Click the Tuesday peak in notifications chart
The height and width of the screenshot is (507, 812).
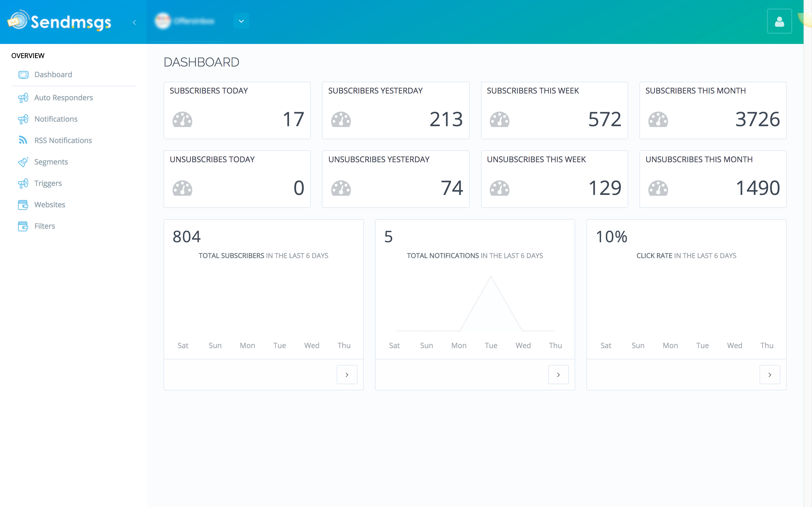(x=491, y=277)
